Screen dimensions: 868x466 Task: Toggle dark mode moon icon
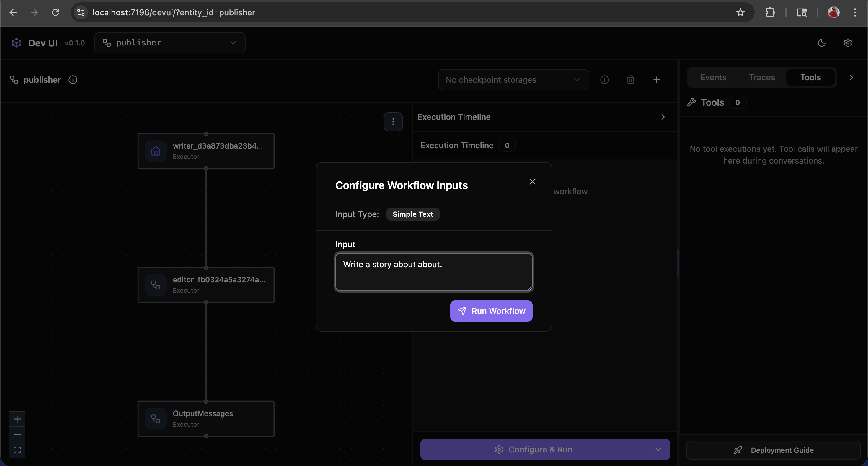click(821, 43)
